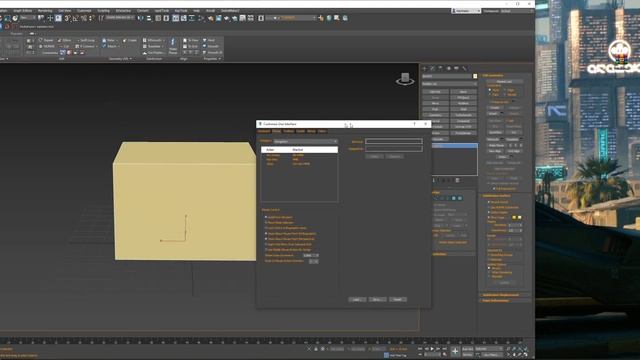Click the large key mode plus icon

(x=455, y=351)
